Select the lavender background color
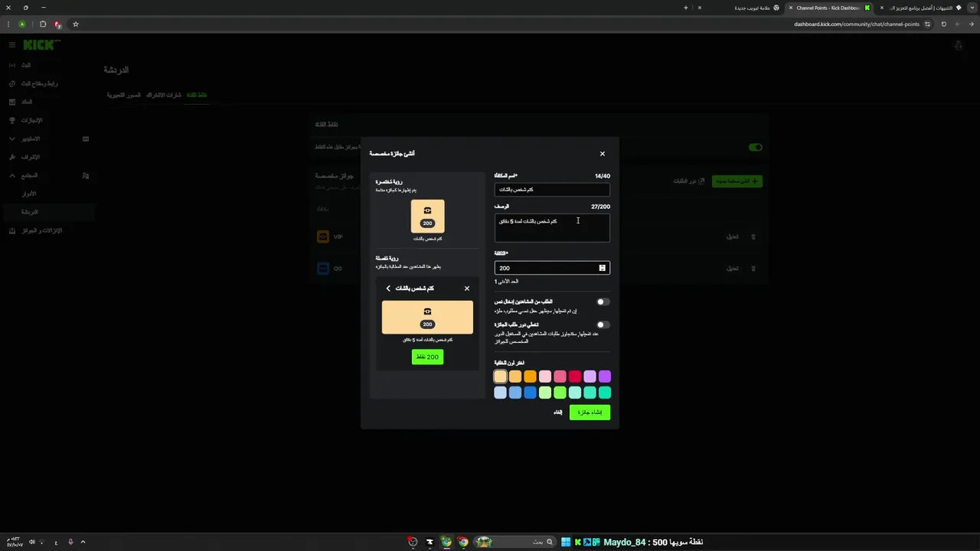 pyautogui.click(x=590, y=377)
